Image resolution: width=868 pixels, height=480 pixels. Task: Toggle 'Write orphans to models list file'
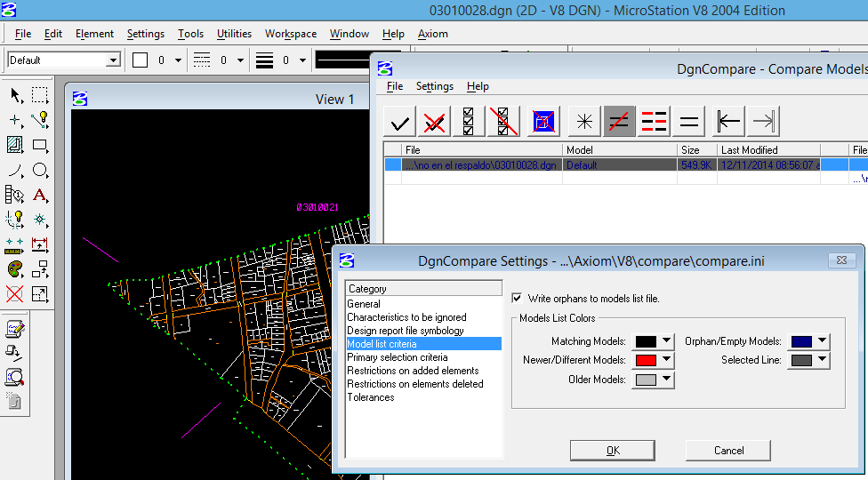click(517, 299)
